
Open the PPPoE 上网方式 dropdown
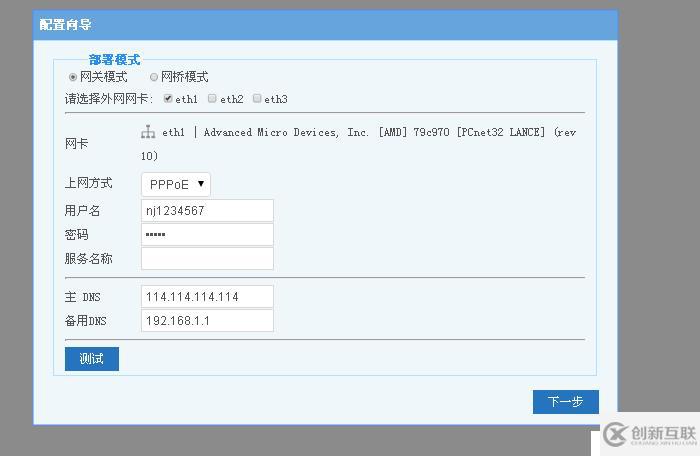(176, 184)
